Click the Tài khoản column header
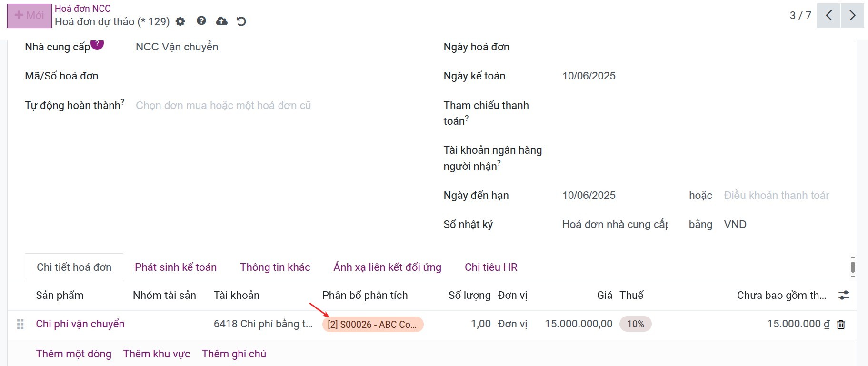 click(x=237, y=296)
